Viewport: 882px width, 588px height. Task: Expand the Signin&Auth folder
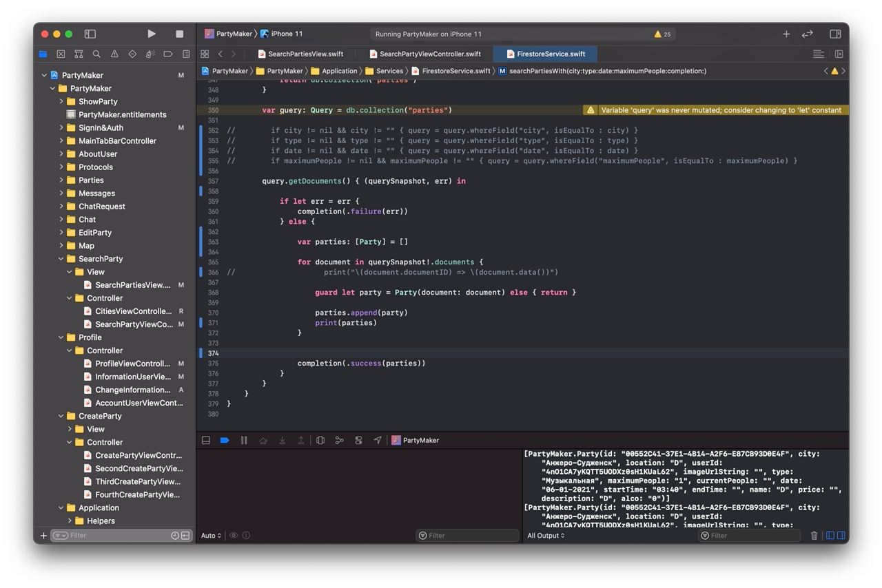coord(61,127)
